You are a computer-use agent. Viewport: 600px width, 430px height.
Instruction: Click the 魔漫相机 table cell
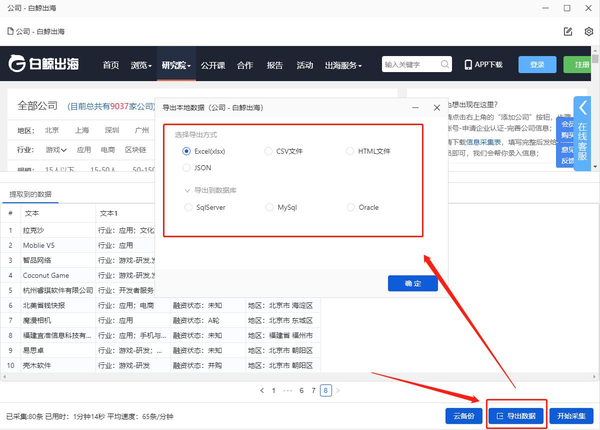[x=58, y=320]
